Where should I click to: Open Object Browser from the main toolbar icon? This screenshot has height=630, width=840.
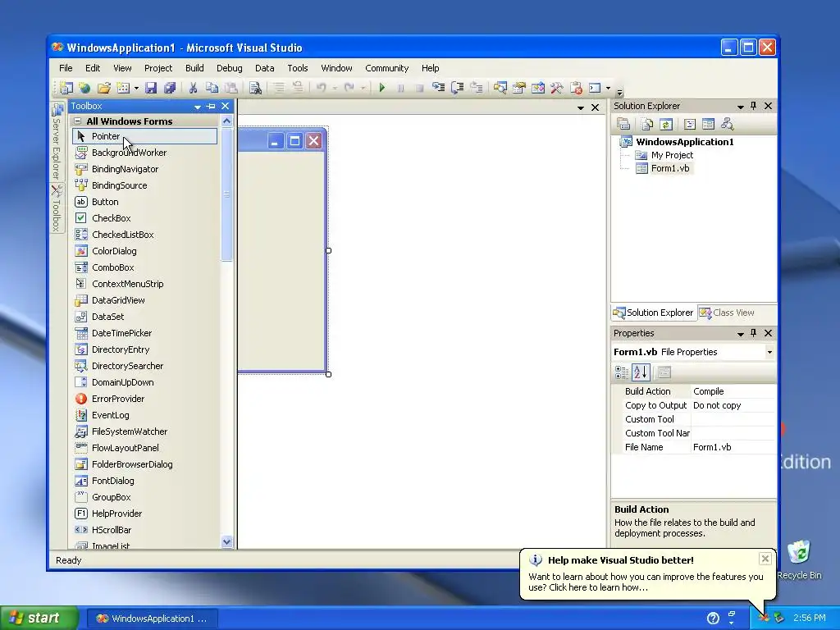[x=538, y=87]
